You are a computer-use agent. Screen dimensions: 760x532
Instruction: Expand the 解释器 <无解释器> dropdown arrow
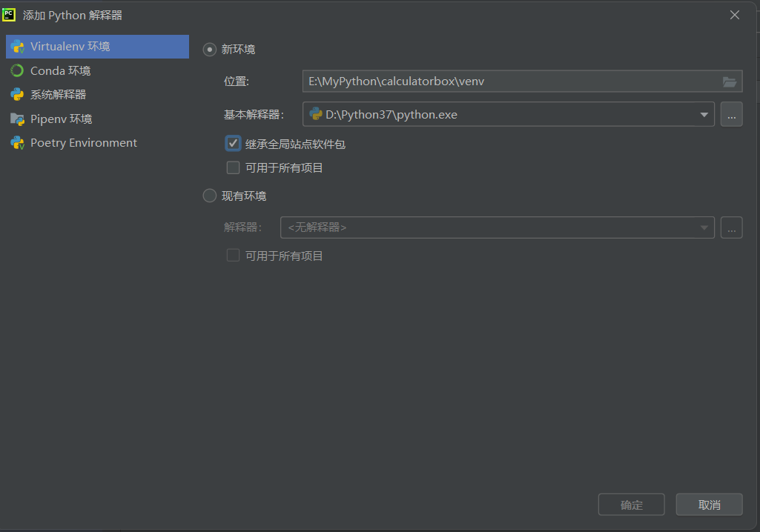tap(704, 227)
